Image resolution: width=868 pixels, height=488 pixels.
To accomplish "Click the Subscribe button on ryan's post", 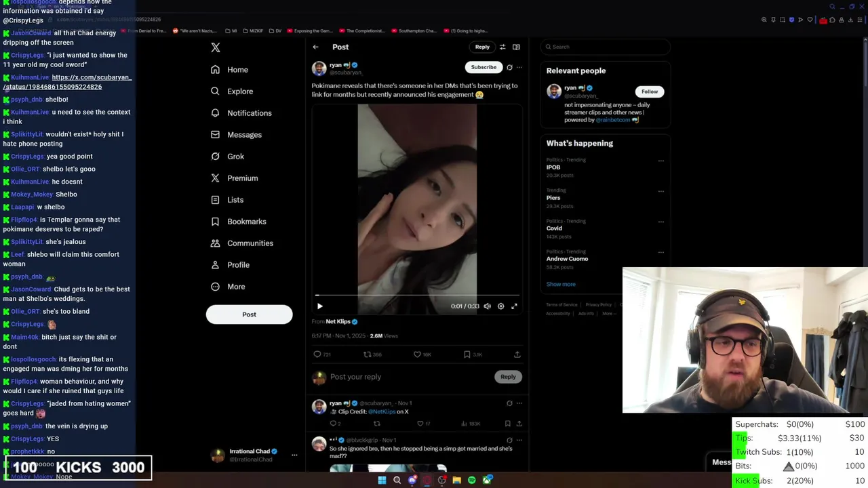I will point(484,67).
